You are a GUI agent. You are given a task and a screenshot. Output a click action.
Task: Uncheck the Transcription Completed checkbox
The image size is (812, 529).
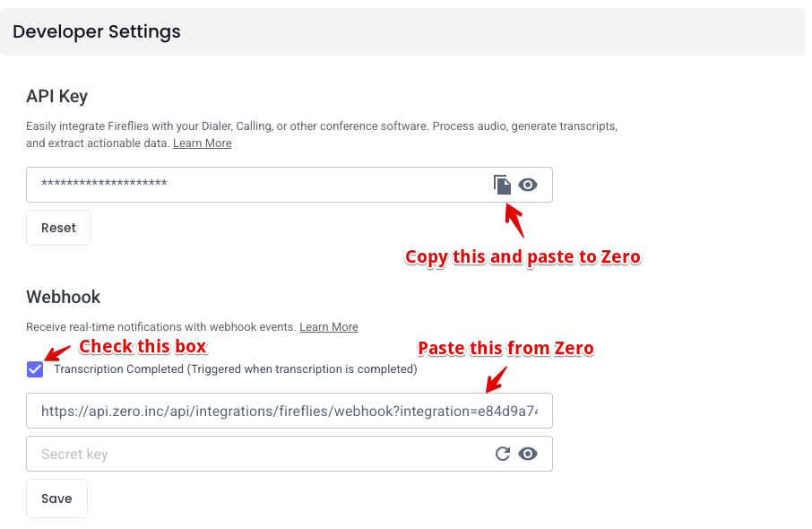coord(35,369)
